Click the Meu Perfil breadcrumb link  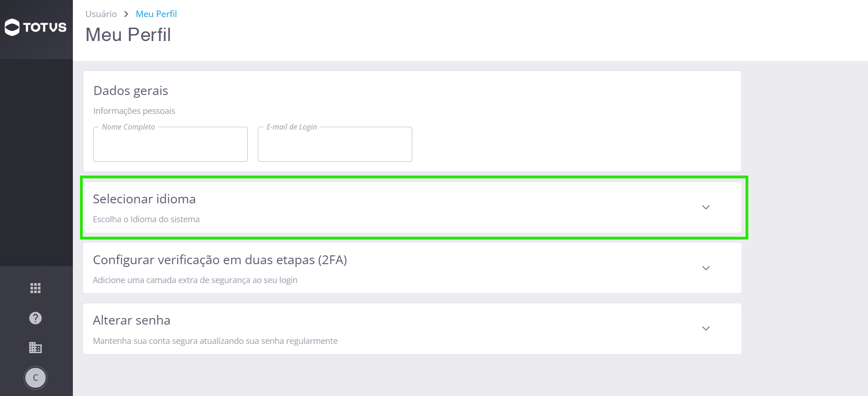tap(156, 14)
